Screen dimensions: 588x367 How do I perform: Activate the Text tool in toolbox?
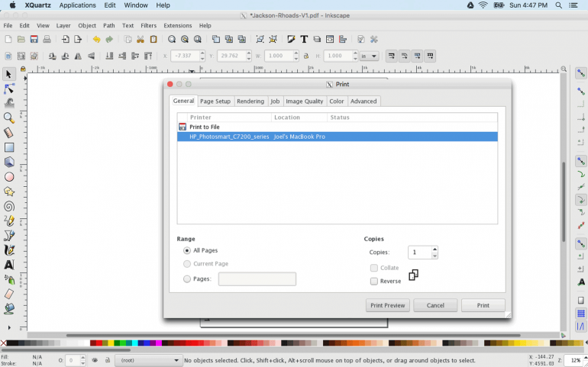pyautogui.click(x=9, y=265)
